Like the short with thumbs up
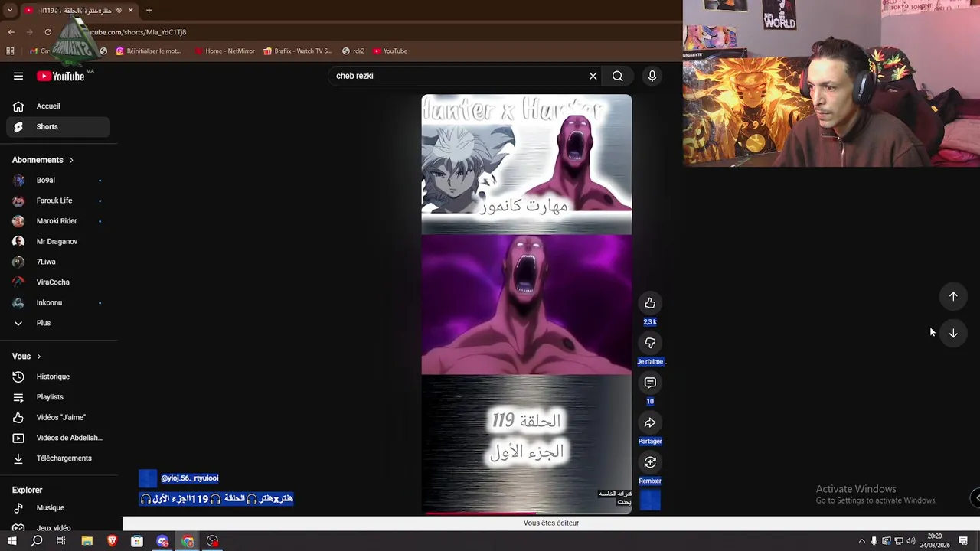This screenshot has height=551, width=980. pos(650,303)
